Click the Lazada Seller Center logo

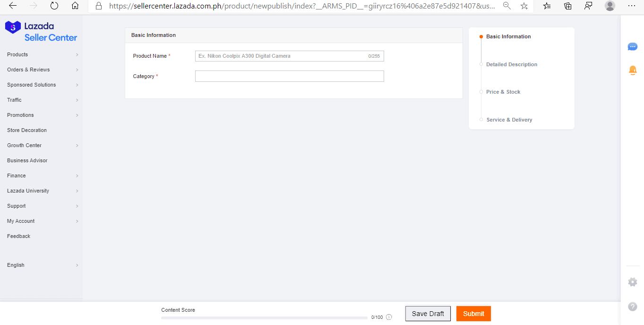[x=41, y=32]
